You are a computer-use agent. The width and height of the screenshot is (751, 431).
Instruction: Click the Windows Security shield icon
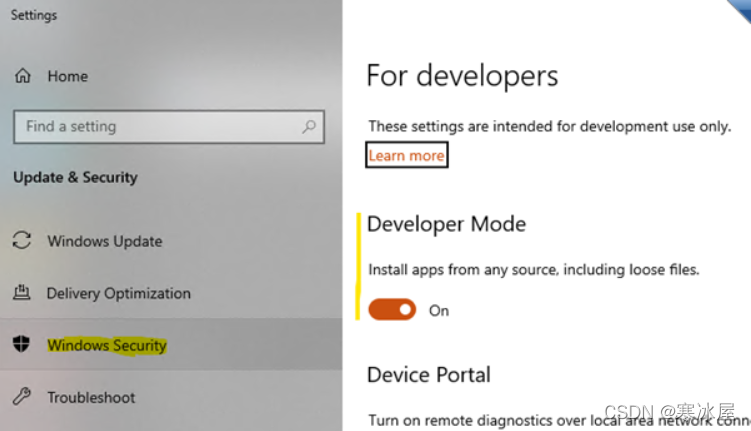pos(21,344)
